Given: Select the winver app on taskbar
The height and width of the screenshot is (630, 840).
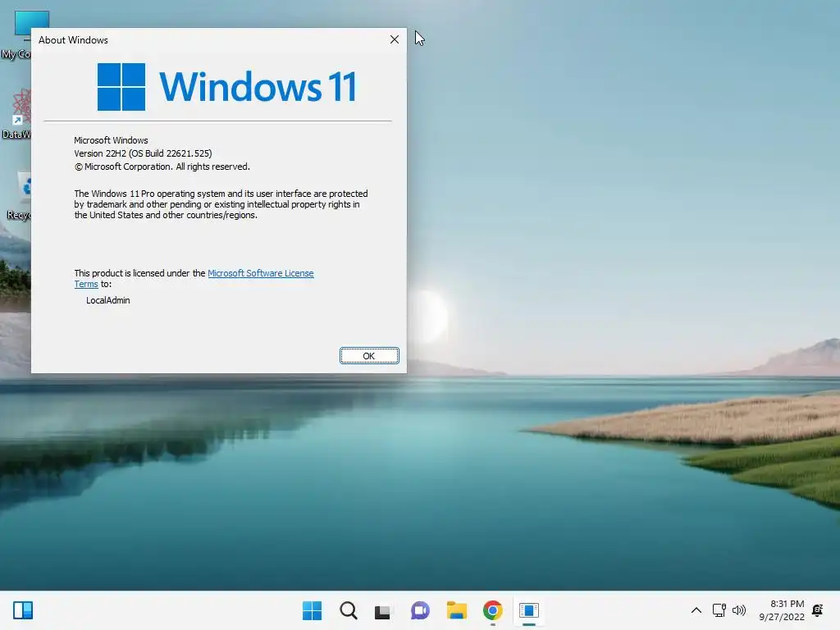Looking at the screenshot, I should click(x=529, y=610).
